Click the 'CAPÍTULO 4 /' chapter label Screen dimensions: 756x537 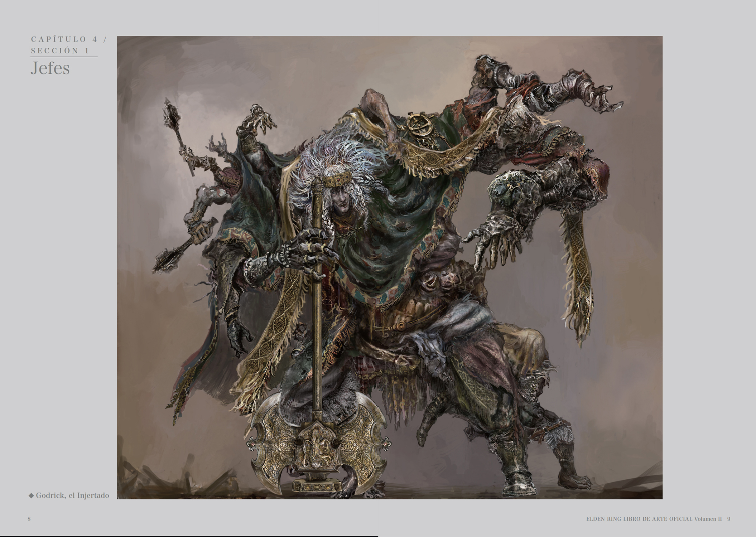69,39
